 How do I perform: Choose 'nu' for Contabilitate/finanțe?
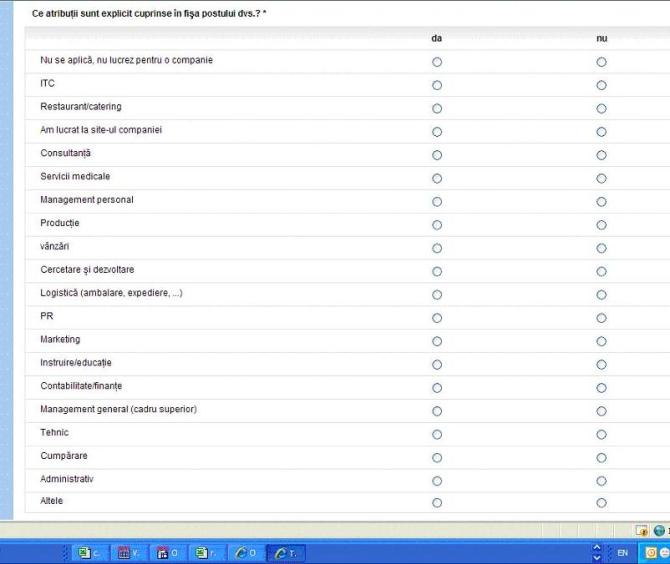(x=601, y=388)
